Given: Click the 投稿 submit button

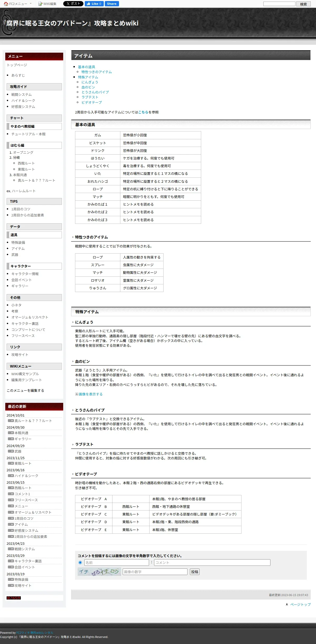Looking at the screenshot, I should tap(195, 572).
